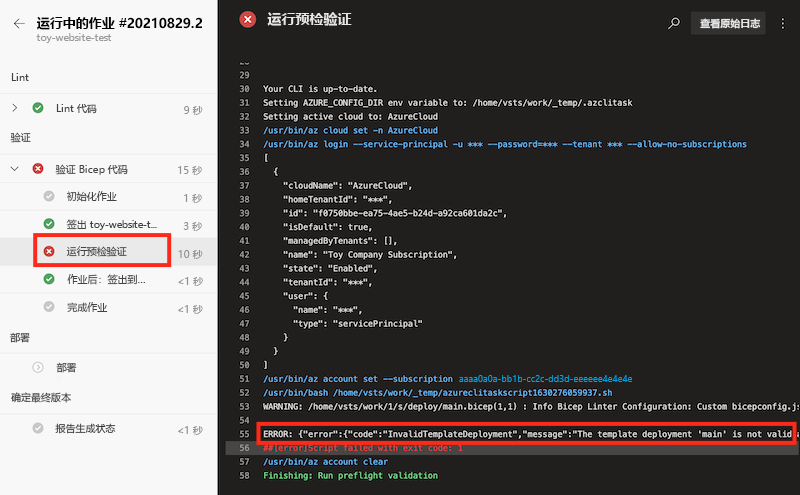Click the WARNING Bicep Linter Configuration line
Screen dimensions: 800x495
point(531,407)
